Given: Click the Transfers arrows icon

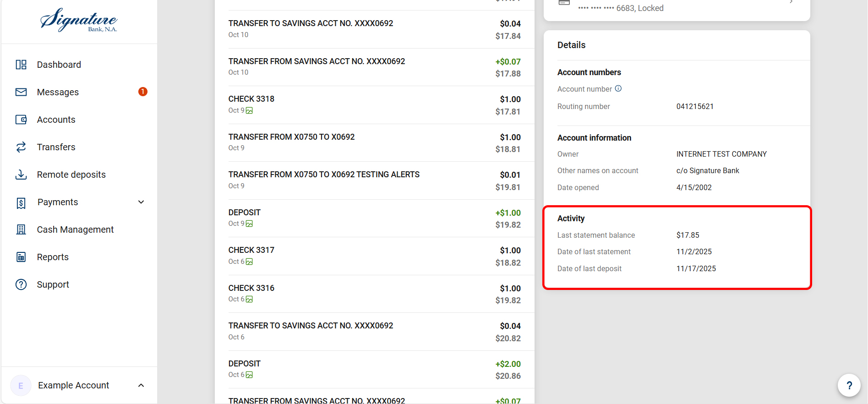Looking at the screenshot, I should 21,147.
